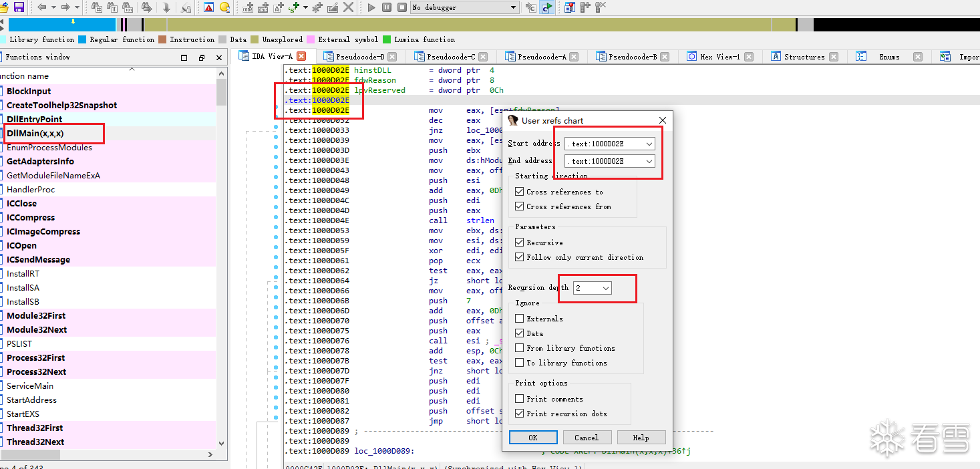Disable the Recursive checkbox

click(520, 243)
